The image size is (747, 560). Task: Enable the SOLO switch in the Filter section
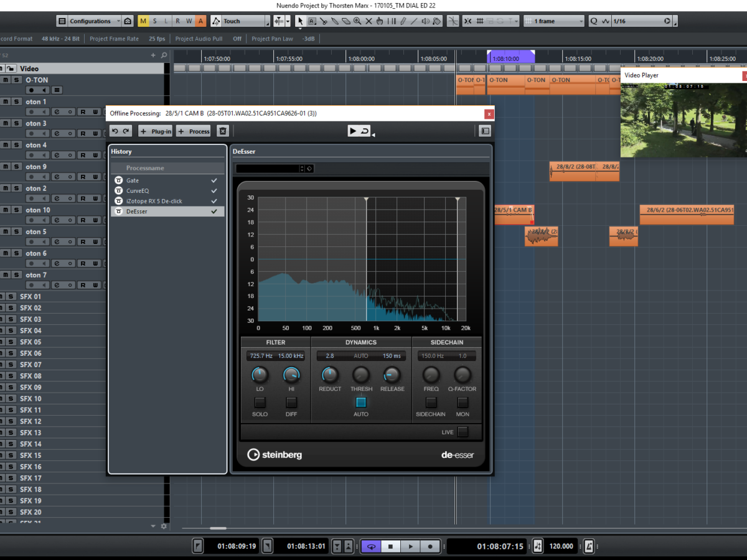(x=260, y=403)
